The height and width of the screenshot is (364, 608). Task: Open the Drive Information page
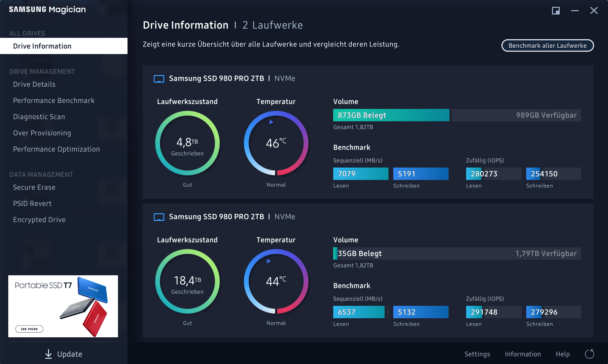click(x=64, y=46)
